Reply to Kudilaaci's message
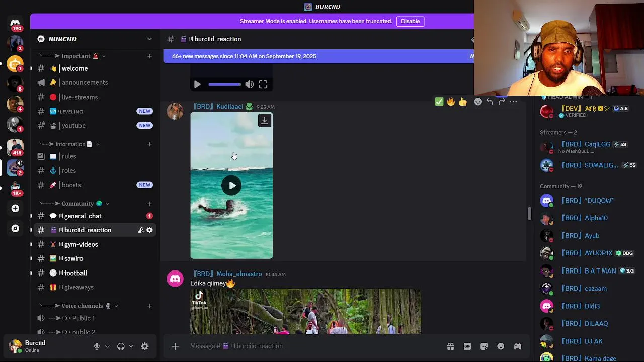Screen dimensions: 644x362 pos(490,102)
